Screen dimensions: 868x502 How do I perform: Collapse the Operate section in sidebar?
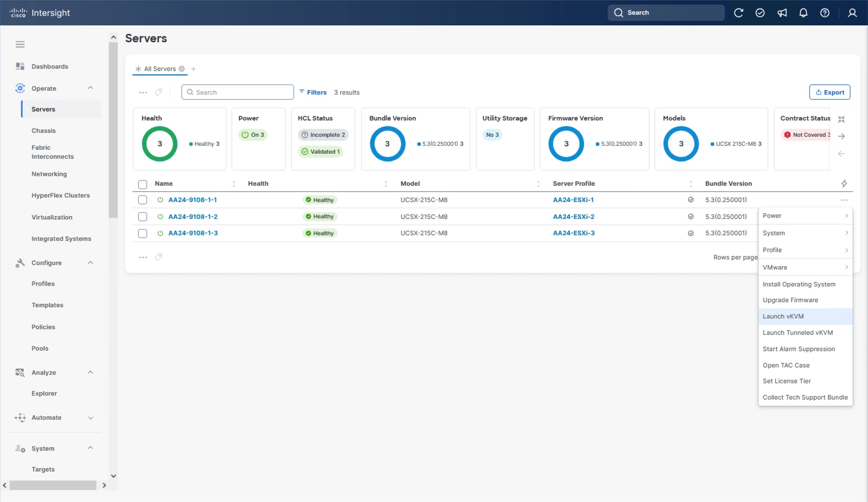click(90, 88)
